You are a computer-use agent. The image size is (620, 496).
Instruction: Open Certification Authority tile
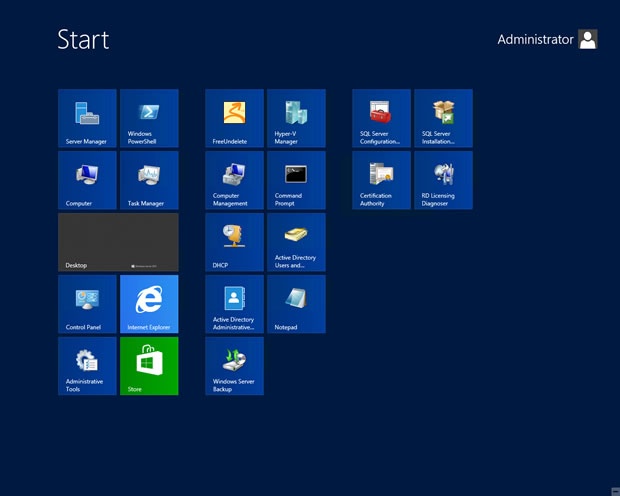(x=382, y=180)
